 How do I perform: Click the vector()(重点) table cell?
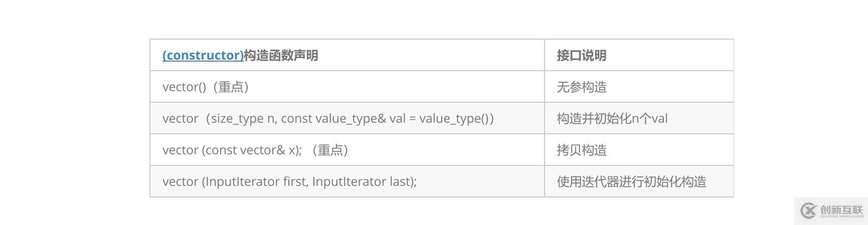tap(347, 87)
